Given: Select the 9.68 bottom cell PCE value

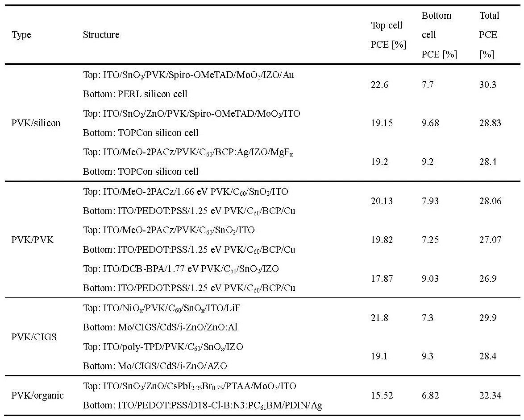Looking at the screenshot, I should tap(431, 123).
